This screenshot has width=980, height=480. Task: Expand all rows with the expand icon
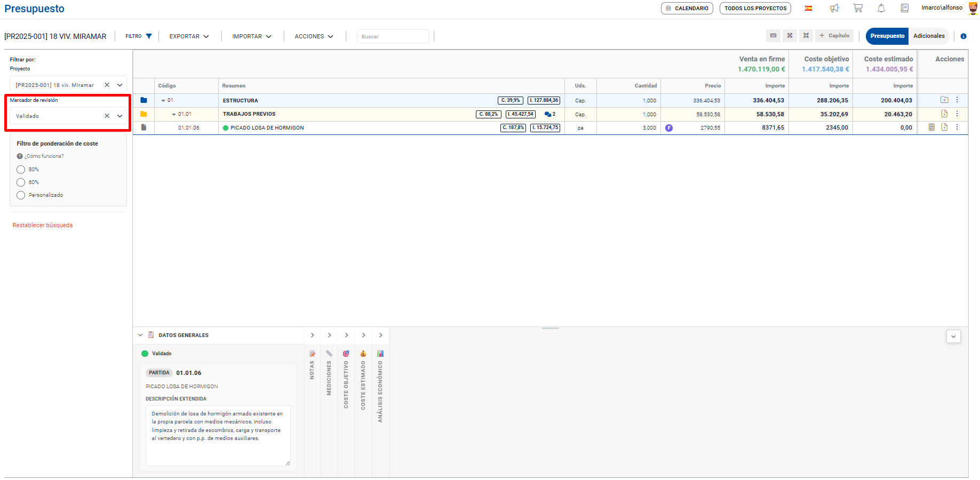[790, 36]
